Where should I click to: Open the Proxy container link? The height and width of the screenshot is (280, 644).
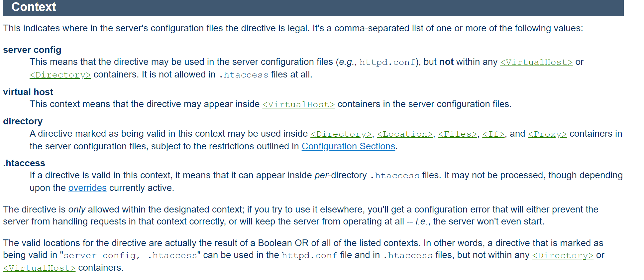click(547, 134)
